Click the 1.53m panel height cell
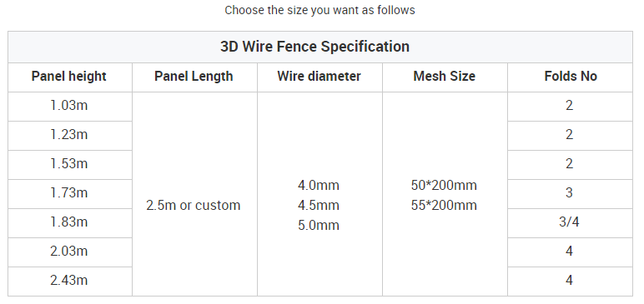This screenshot has height=304, width=644. coord(69,164)
